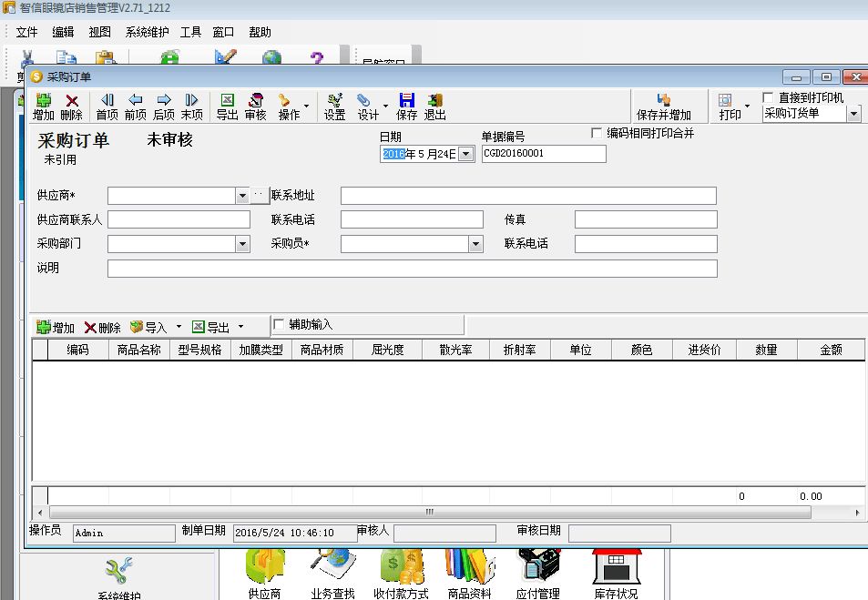This screenshot has width=868, height=600.
Task: Expand the 打印 dropdown arrow
Action: [748, 106]
